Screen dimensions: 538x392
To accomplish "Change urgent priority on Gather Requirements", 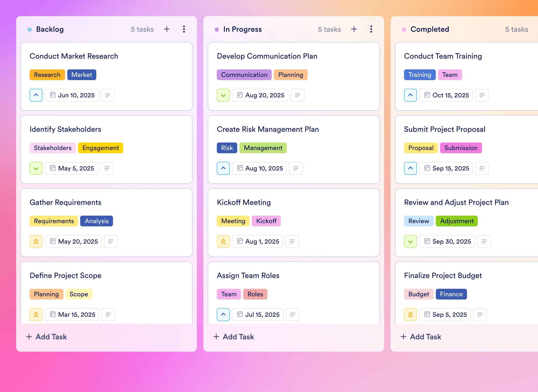I will point(36,241).
